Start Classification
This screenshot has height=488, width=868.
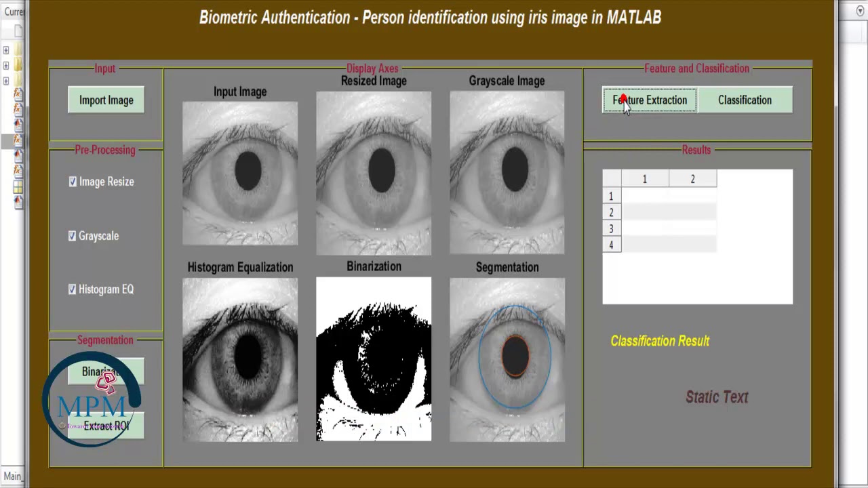coord(745,100)
